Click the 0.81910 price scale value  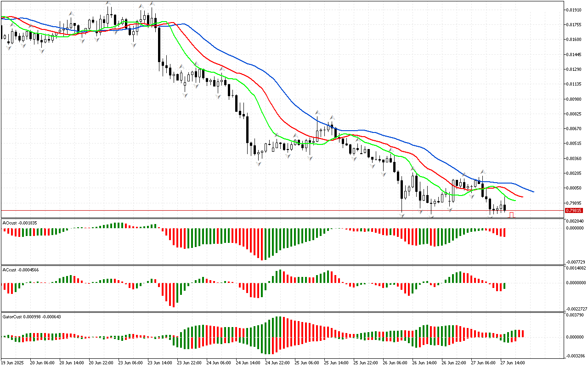574,10
